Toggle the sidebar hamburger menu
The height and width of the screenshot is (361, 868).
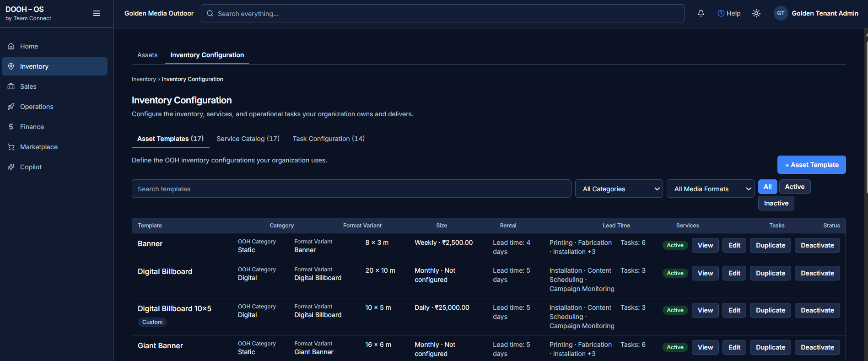coord(97,13)
